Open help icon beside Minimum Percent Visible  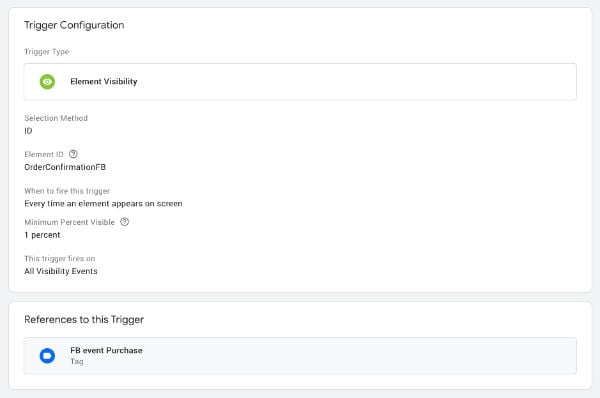(x=124, y=222)
